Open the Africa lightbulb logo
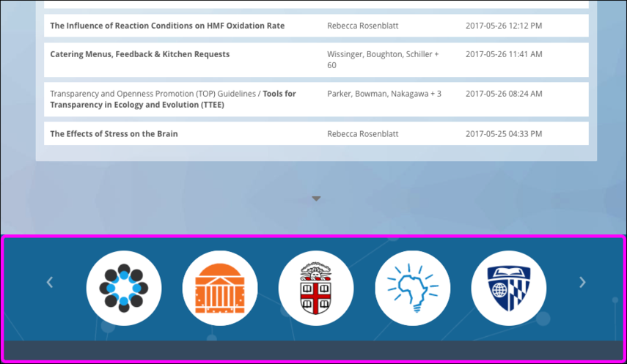The width and height of the screenshot is (627, 364). coord(412,288)
